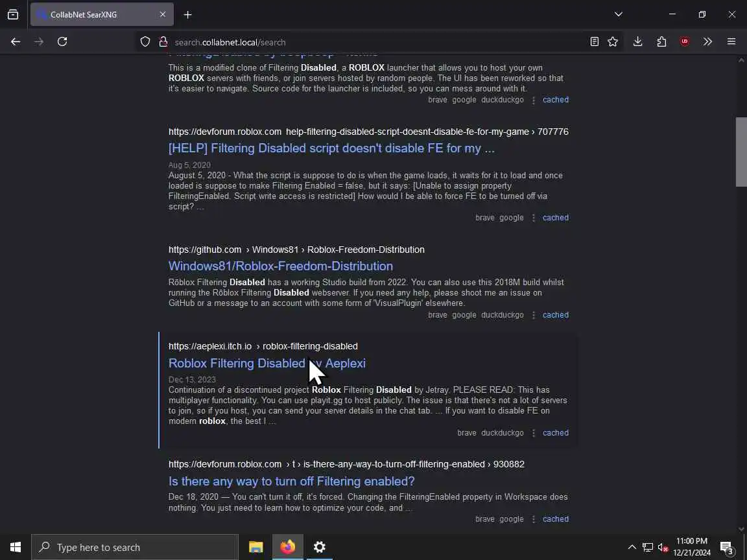Click 'google' engine label of the [HELP] result
Image resolution: width=747 pixels, height=560 pixels.
pos(511,218)
